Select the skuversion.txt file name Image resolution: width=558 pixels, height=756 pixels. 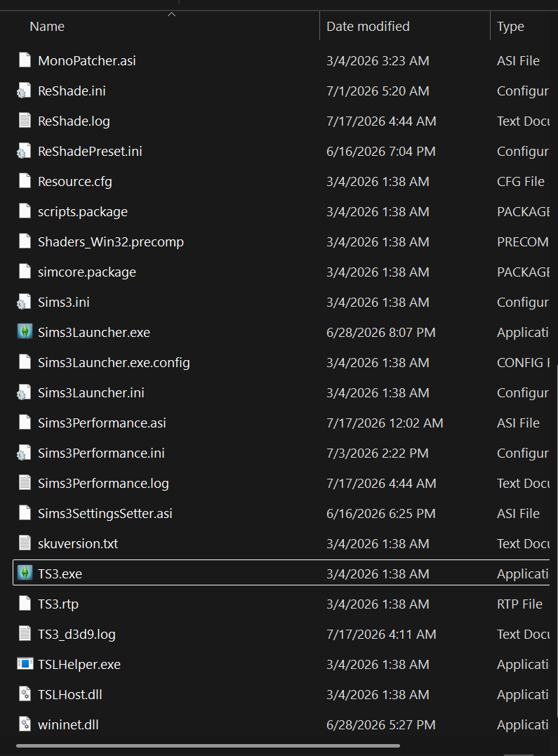pos(78,544)
